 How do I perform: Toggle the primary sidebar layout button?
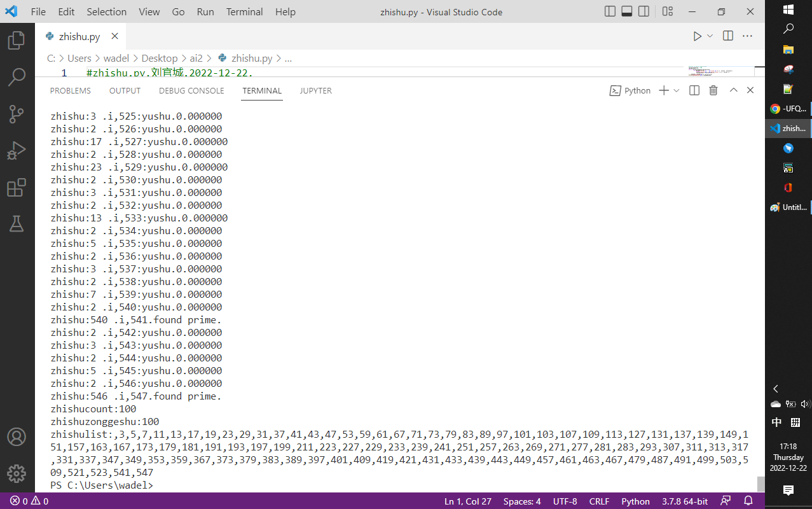(610, 11)
